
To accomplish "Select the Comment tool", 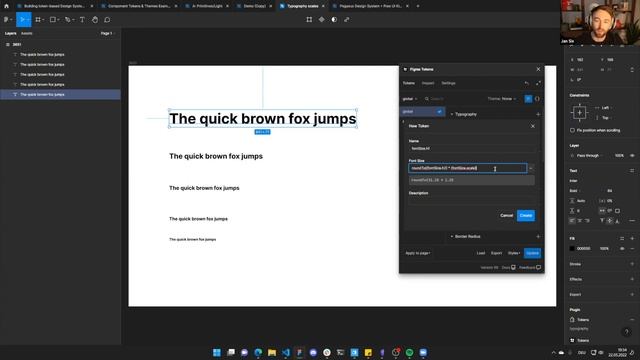I will (107, 20).
